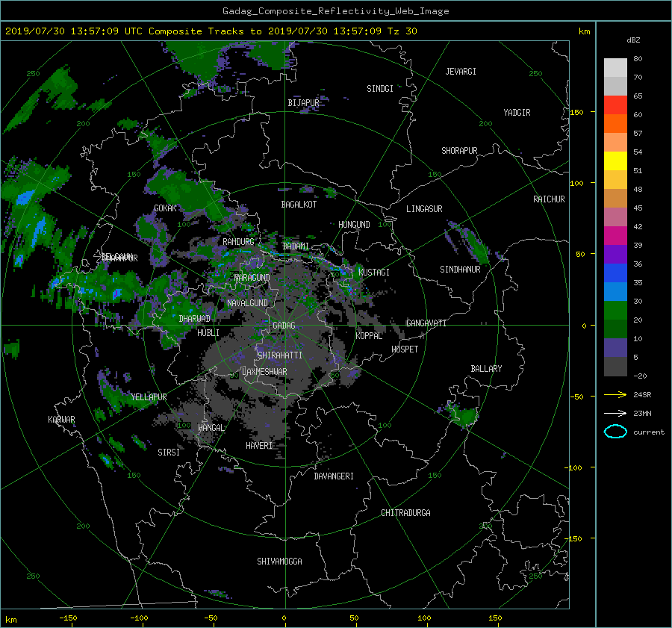This screenshot has height=628, width=672.
Task: Select the yellow 51 dBZ color swatch
Action: tap(615, 161)
